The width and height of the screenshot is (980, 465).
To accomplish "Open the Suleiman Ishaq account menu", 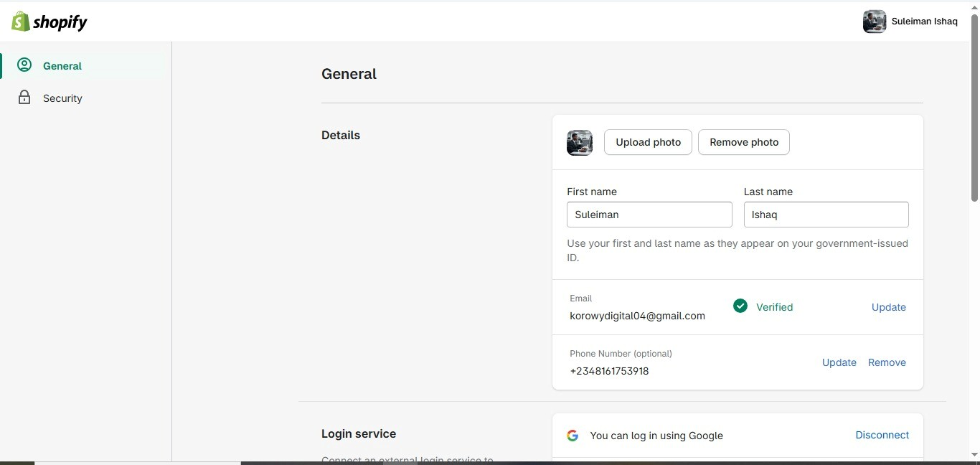I will [910, 22].
